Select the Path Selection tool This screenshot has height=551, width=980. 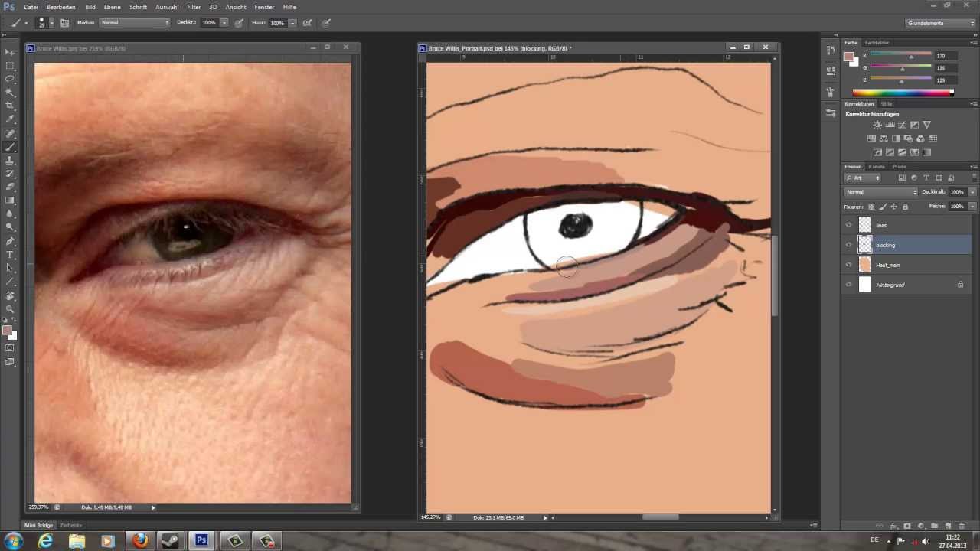click(x=10, y=268)
